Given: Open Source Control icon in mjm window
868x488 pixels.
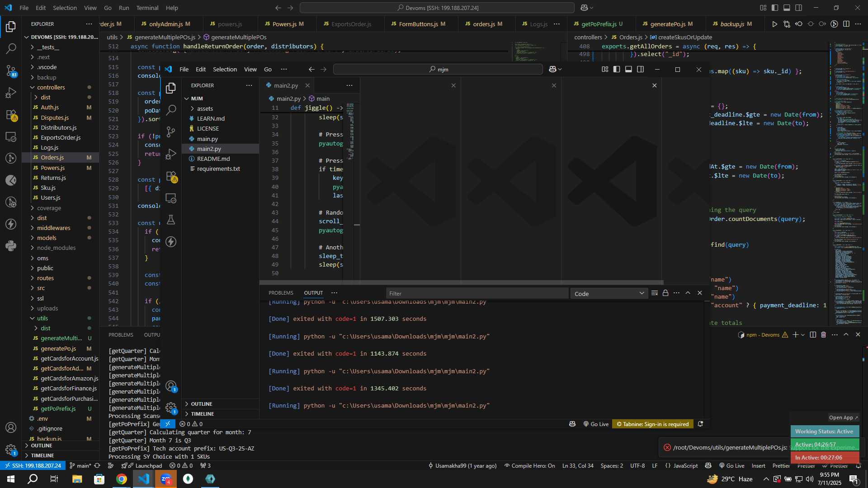Looking at the screenshot, I should 171,132.
